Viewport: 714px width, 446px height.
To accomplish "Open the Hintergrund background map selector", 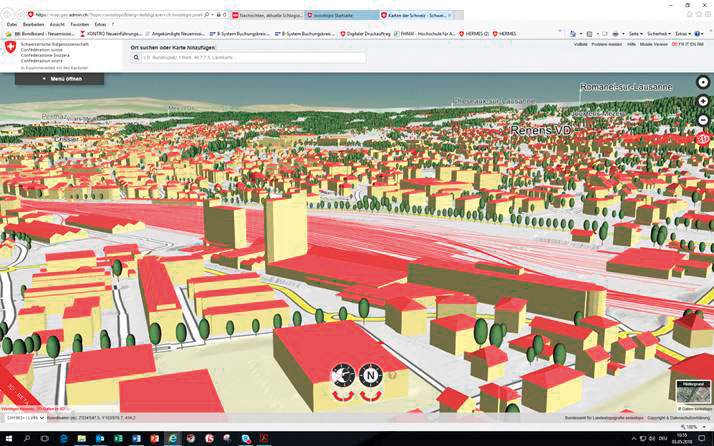I will [x=693, y=392].
